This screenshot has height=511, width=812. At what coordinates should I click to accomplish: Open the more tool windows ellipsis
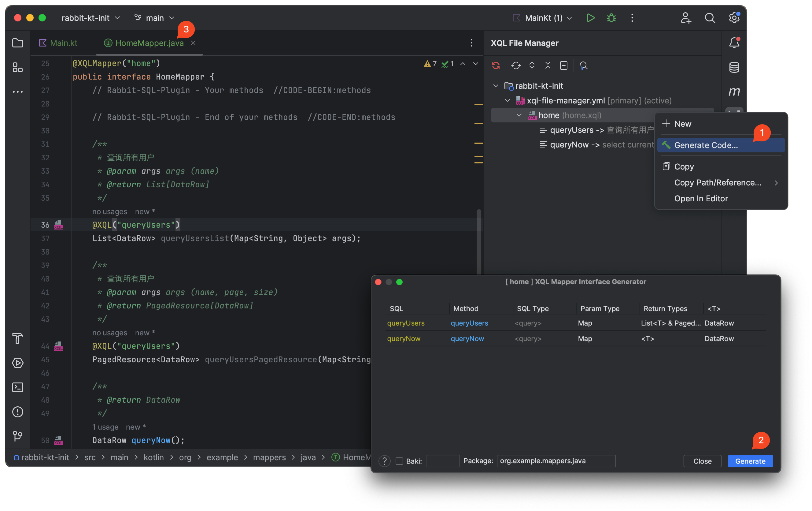tap(17, 91)
